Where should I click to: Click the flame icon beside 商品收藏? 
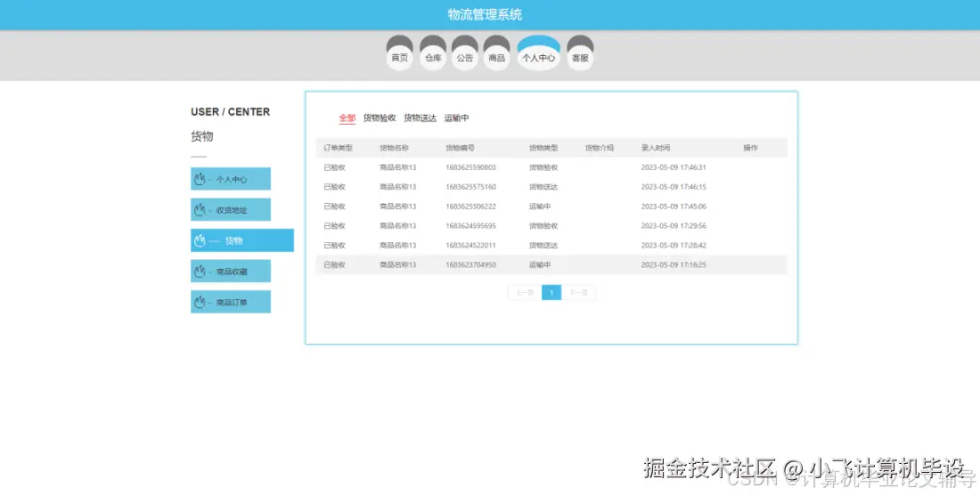coord(200,271)
